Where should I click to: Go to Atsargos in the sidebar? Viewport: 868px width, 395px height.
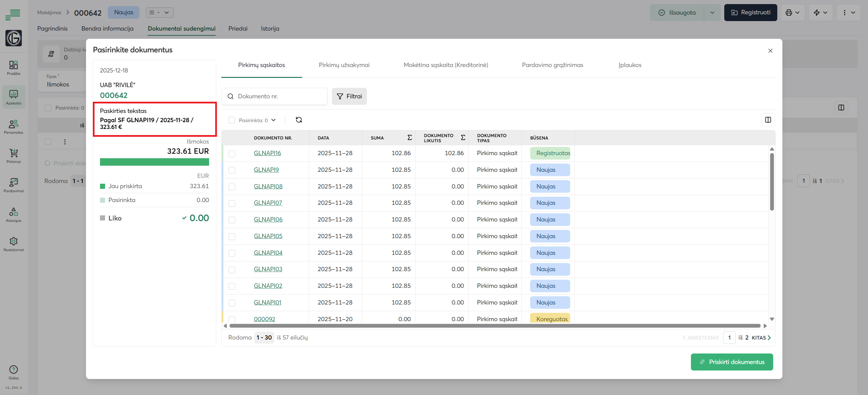14,215
